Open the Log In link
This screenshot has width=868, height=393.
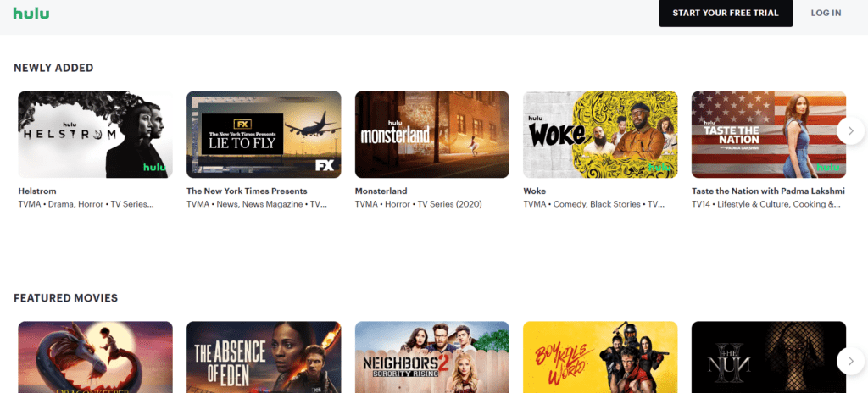coord(826,13)
